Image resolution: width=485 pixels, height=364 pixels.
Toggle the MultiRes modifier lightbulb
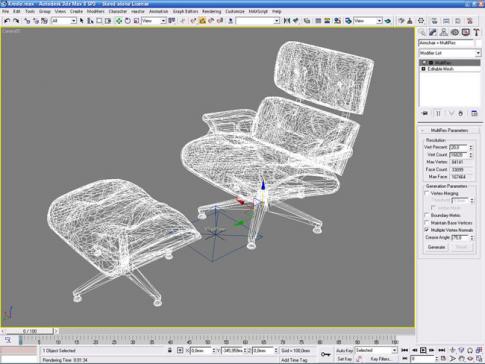click(424, 63)
